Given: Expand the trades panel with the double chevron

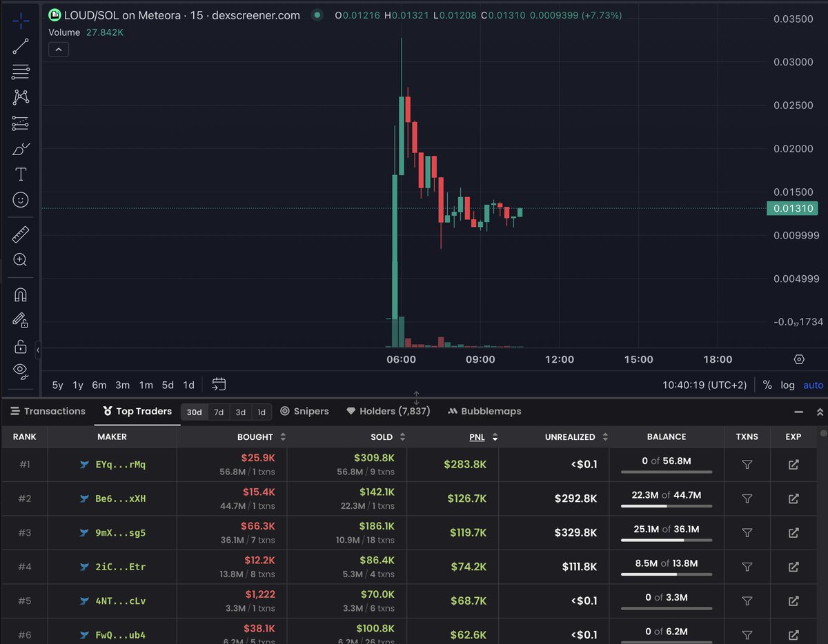Looking at the screenshot, I should [820, 412].
